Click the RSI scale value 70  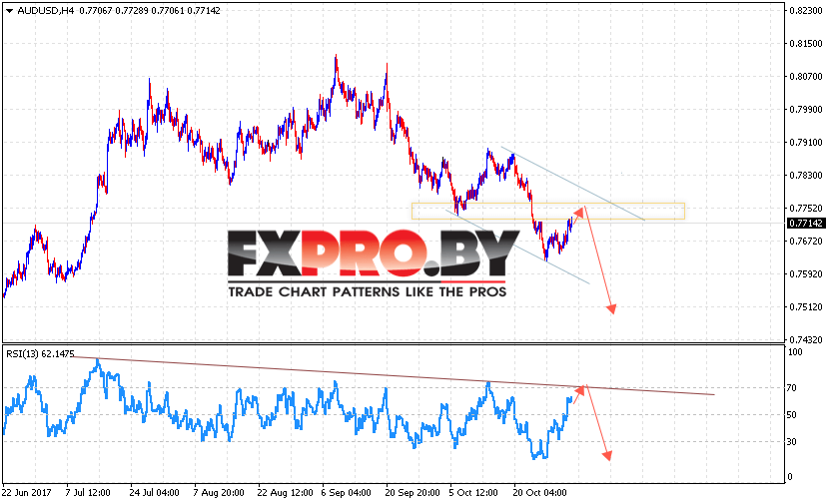coord(791,388)
